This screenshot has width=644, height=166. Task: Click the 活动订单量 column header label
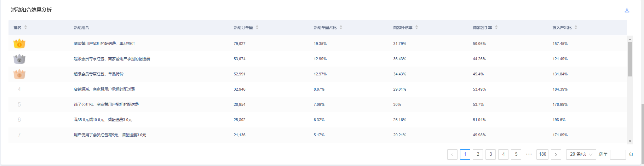pos(243,28)
